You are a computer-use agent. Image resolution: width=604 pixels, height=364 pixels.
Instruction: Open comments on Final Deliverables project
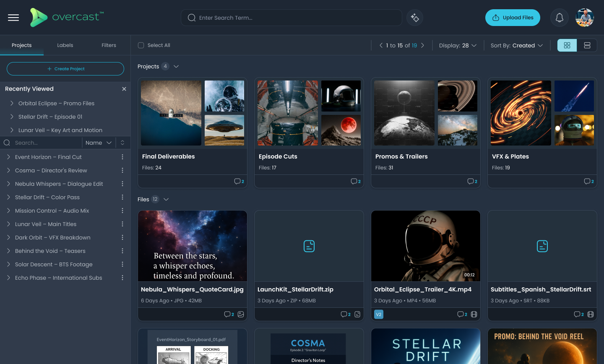[x=239, y=181]
